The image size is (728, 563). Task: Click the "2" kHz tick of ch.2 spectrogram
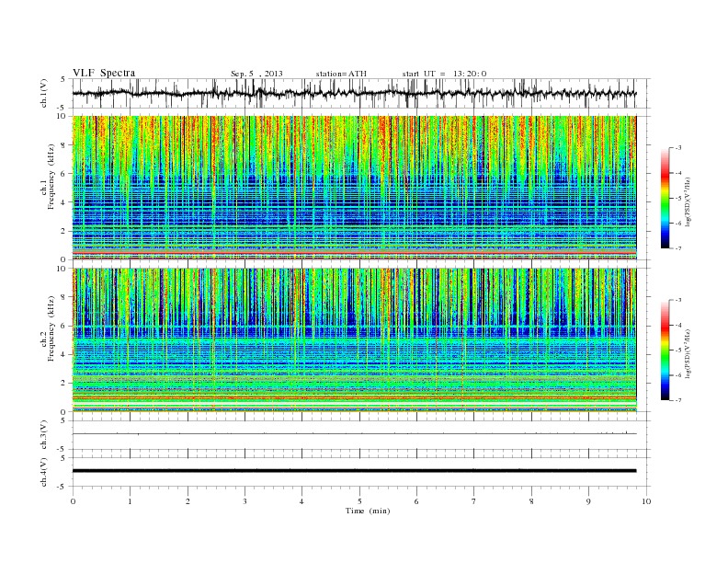click(64, 384)
